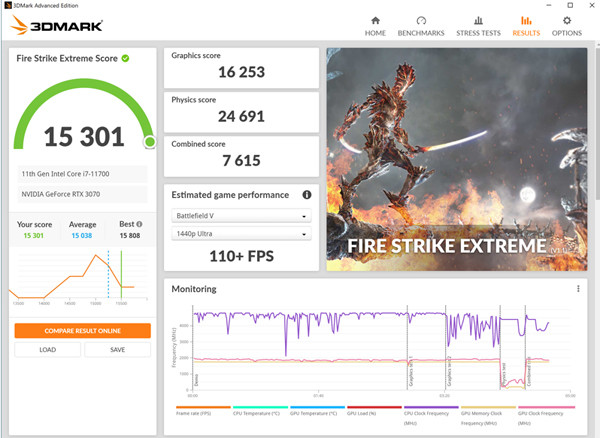This screenshot has height=438, width=600.
Task: Go to OPTIONS tab label
Action: [x=567, y=33]
